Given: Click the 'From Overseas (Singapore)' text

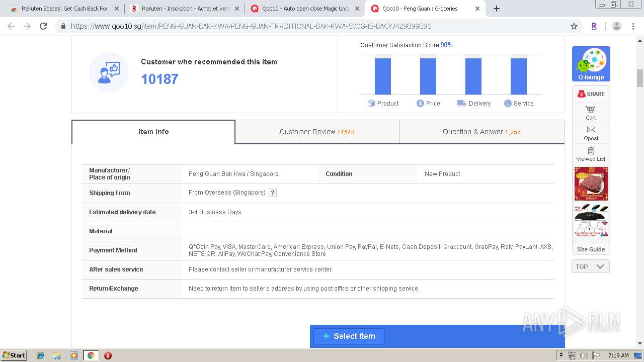Looking at the screenshot, I should [x=227, y=193].
